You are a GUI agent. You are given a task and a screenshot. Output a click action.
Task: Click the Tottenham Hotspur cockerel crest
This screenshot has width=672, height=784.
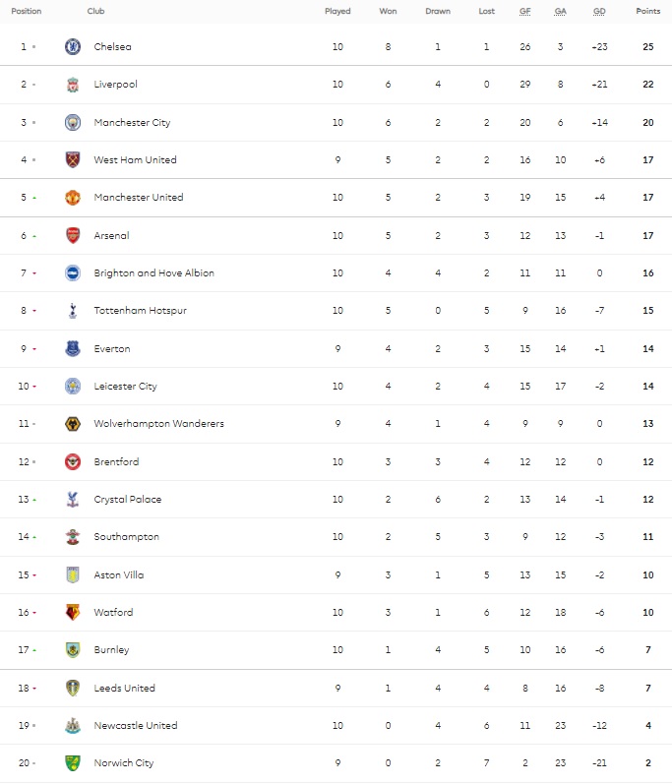(72, 311)
